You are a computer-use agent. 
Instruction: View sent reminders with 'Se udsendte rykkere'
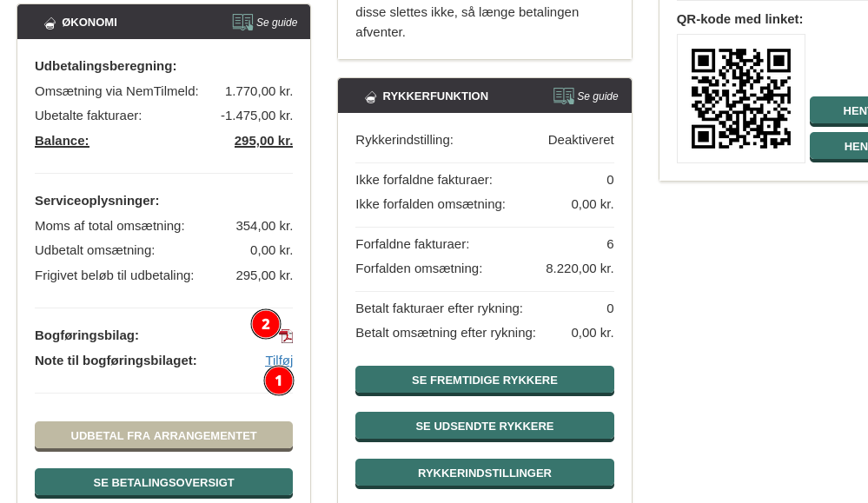pyautogui.click(x=484, y=426)
